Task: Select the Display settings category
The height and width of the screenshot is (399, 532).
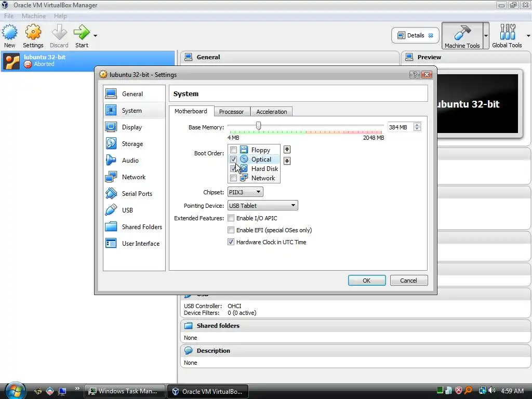Action: tap(135, 127)
